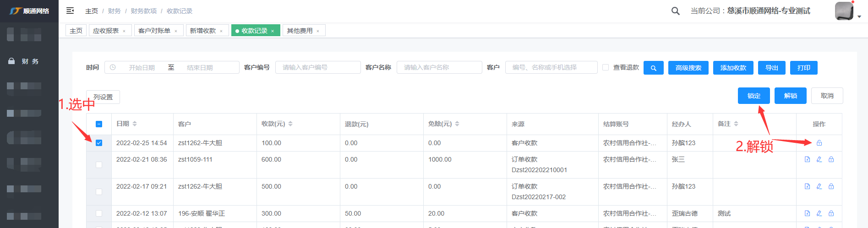Viewport: 868px width, 228px height.
Task: Toggle the 查看退款 checkbox
Action: tap(606, 67)
